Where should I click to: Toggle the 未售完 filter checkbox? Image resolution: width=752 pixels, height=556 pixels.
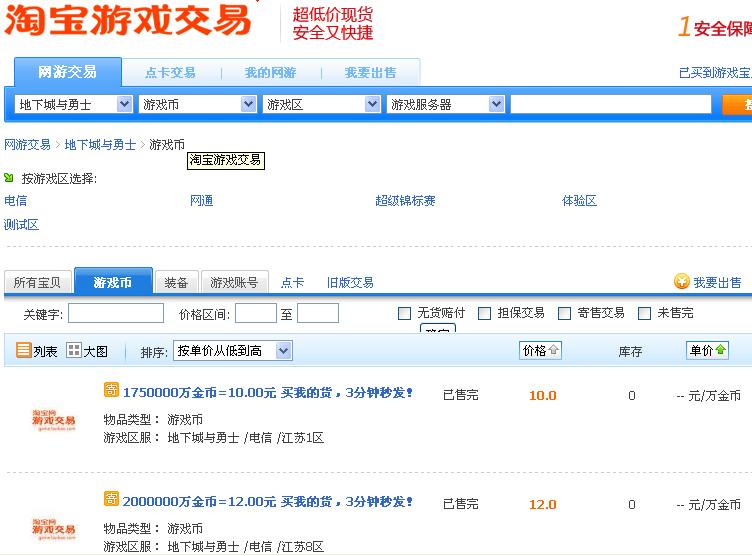[644, 313]
